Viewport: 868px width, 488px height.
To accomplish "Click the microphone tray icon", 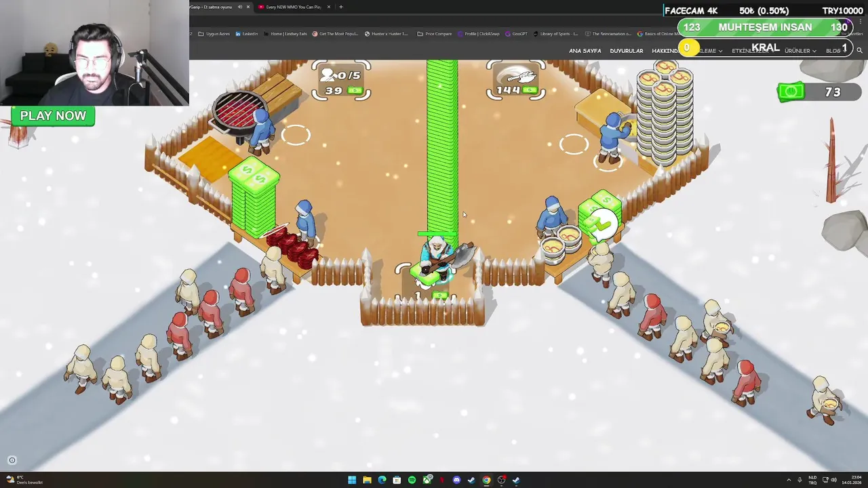I will (x=800, y=480).
